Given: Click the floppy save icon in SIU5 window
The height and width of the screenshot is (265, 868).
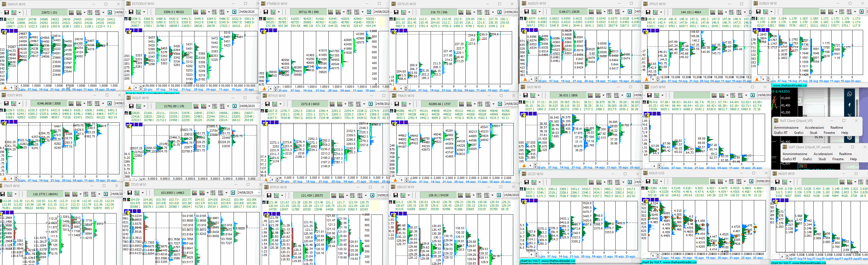Looking at the screenshot, I should pos(526,95).
